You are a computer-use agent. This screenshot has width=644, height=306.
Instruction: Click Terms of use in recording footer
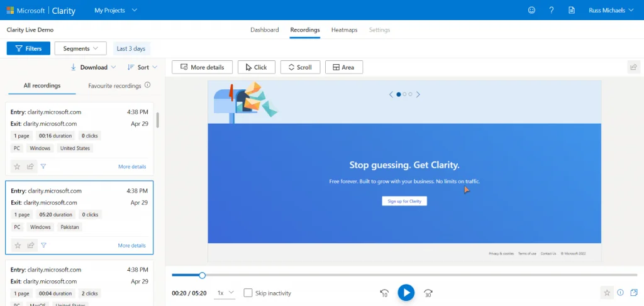(x=527, y=253)
